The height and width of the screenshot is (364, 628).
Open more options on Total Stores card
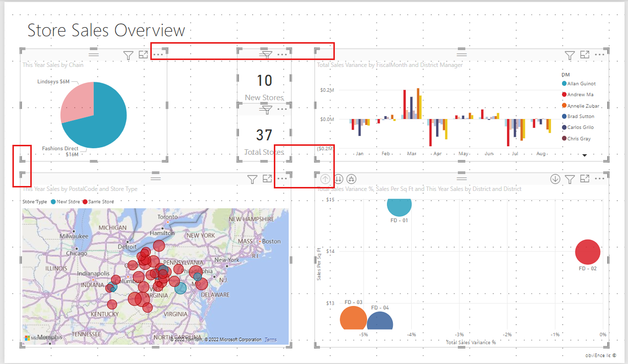(282, 109)
